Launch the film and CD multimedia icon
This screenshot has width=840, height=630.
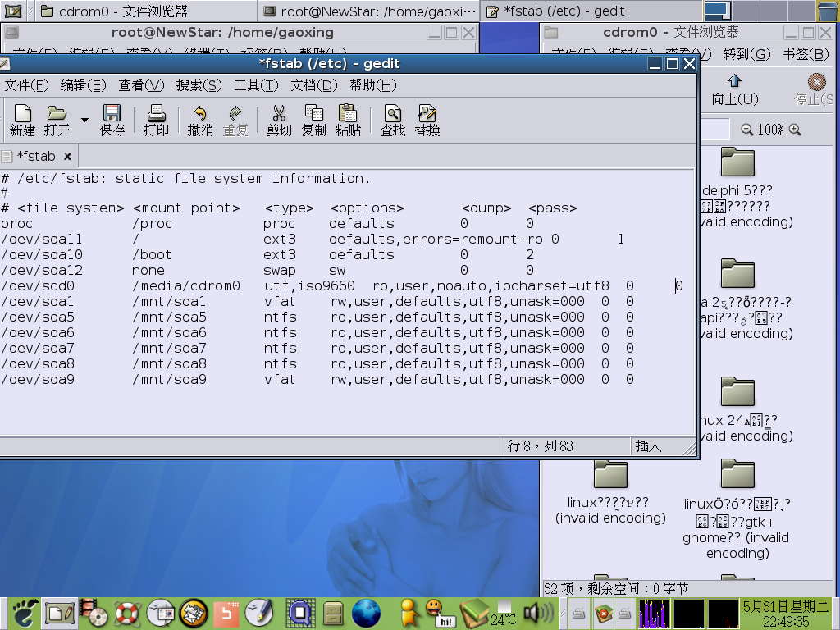(94, 613)
